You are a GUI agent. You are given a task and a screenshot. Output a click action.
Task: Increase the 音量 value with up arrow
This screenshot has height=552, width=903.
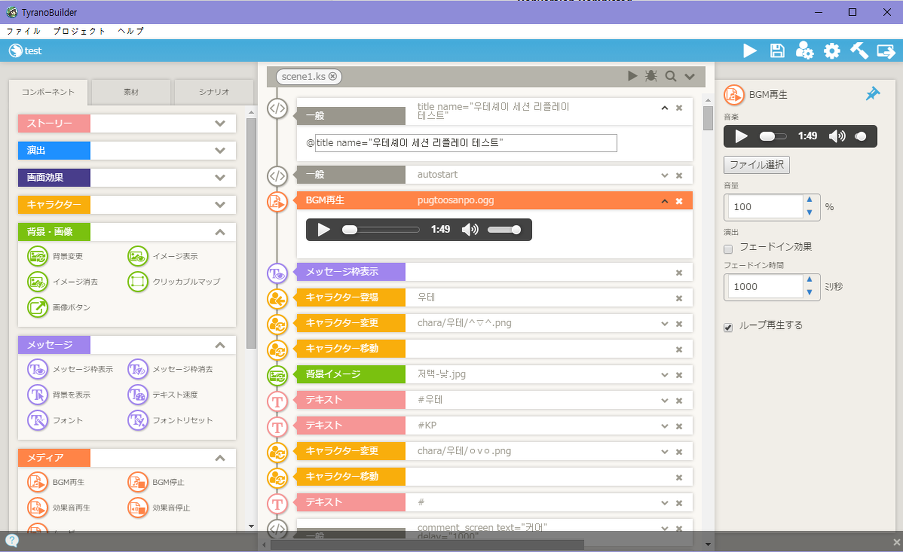point(810,200)
